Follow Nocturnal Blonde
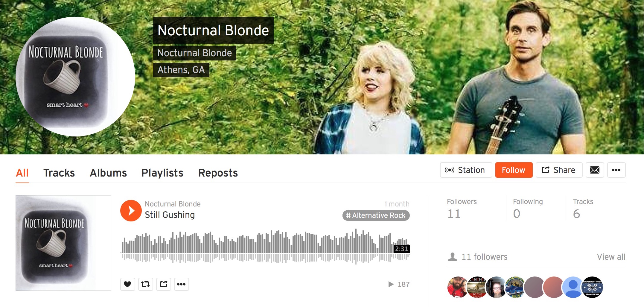This screenshot has height=307, width=644. (514, 170)
